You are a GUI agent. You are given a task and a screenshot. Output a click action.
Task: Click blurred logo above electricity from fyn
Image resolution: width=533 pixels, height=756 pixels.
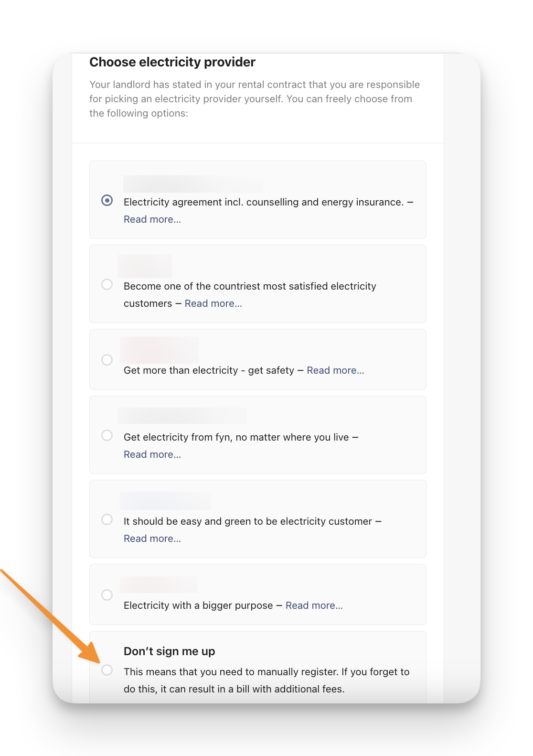pyautogui.click(x=182, y=416)
